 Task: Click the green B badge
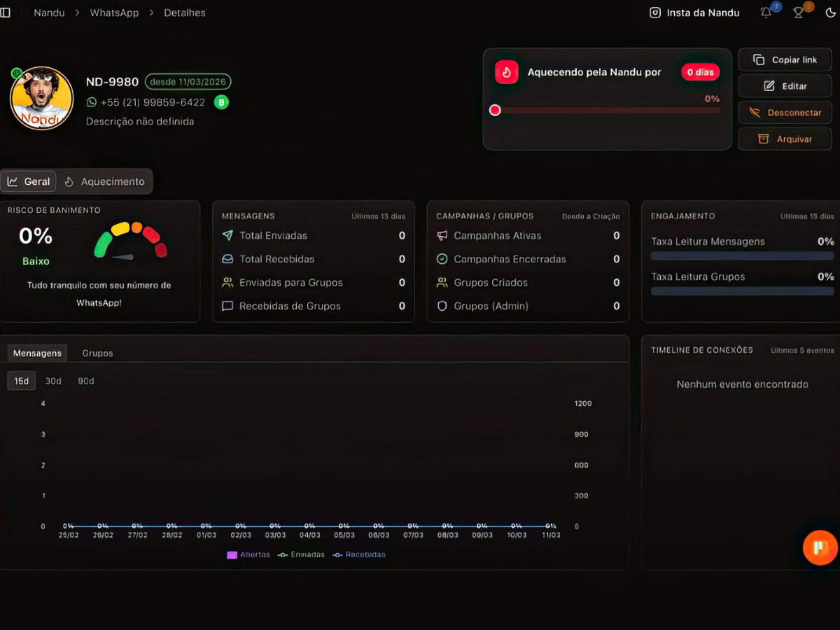click(x=221, y=102)
